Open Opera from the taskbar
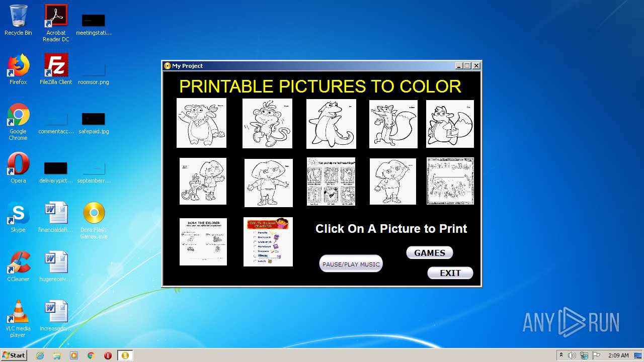Viewport: 644px width, 362px height. click(108, 355)
